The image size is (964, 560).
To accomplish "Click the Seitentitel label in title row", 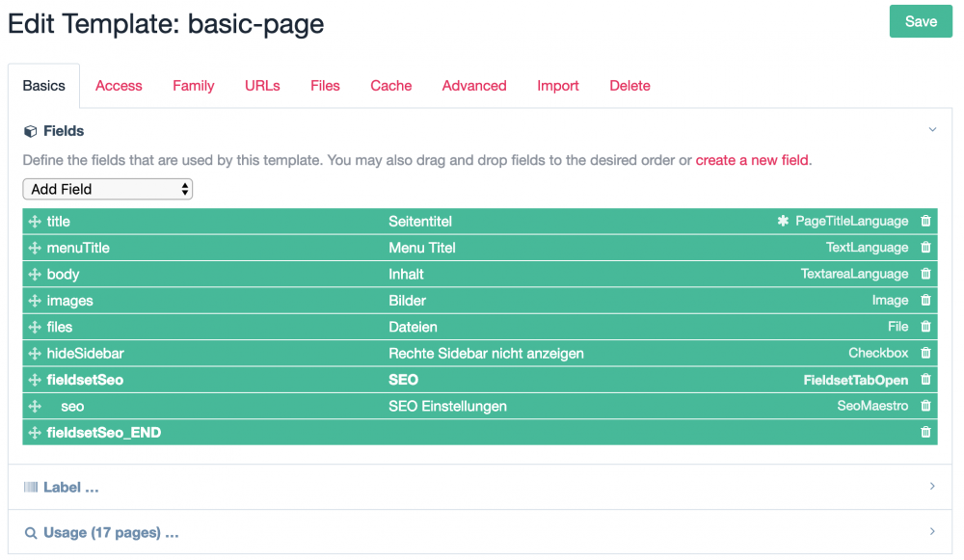I will (420, 222).
